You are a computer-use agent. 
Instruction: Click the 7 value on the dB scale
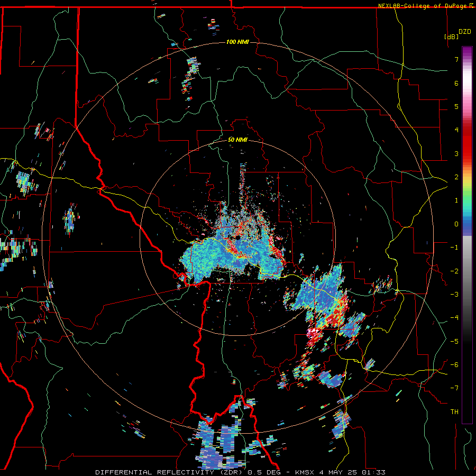coord(456,59)
